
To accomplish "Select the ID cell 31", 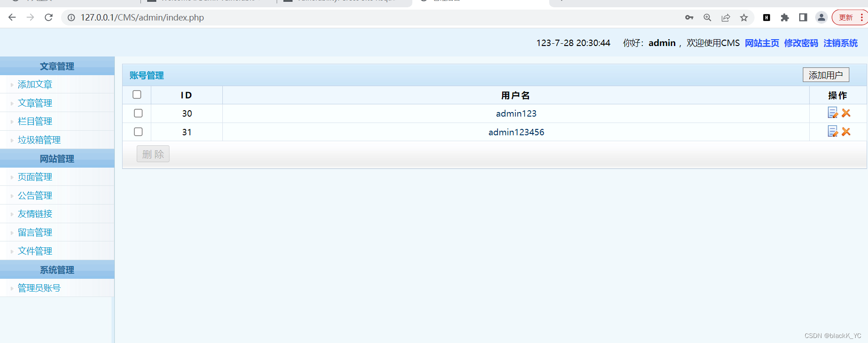I will (187, 132).
